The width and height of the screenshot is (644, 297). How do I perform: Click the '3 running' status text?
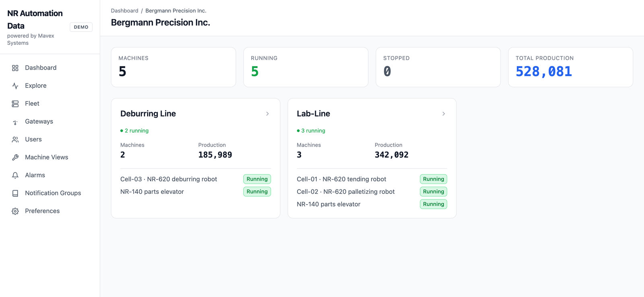[313, 131]
